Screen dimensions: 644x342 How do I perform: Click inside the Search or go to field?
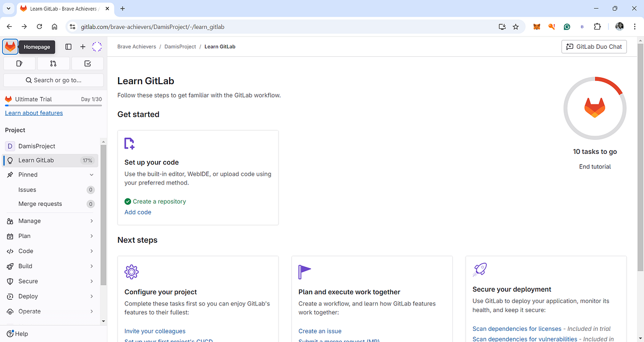pos(53,80)
